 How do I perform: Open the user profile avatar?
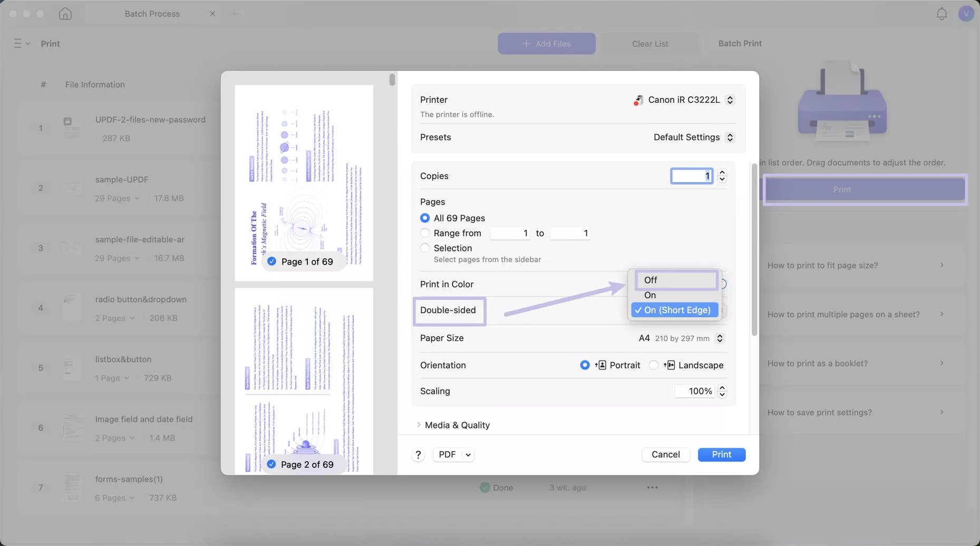pyautogui.click(x=966, y=14)
